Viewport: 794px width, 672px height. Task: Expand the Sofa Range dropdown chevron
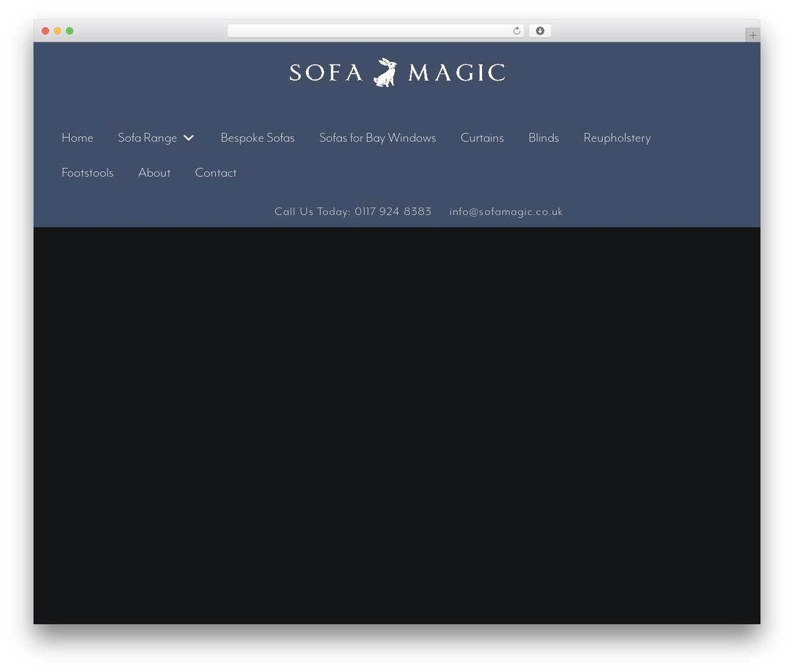point(189,138)
